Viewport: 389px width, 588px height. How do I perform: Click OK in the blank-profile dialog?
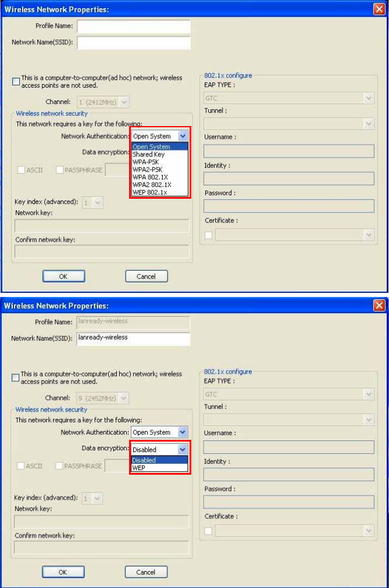pyautogui.click(x=63, y=277)
